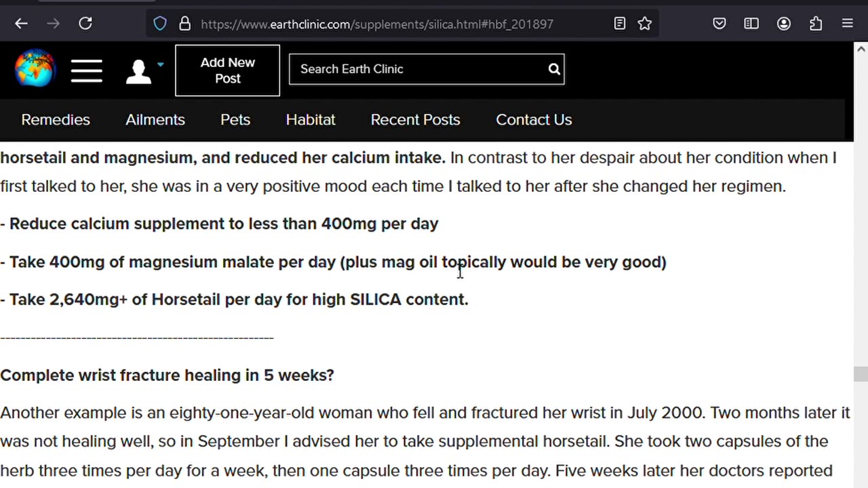Open the tracking protection shield icon

click(160, 24)
